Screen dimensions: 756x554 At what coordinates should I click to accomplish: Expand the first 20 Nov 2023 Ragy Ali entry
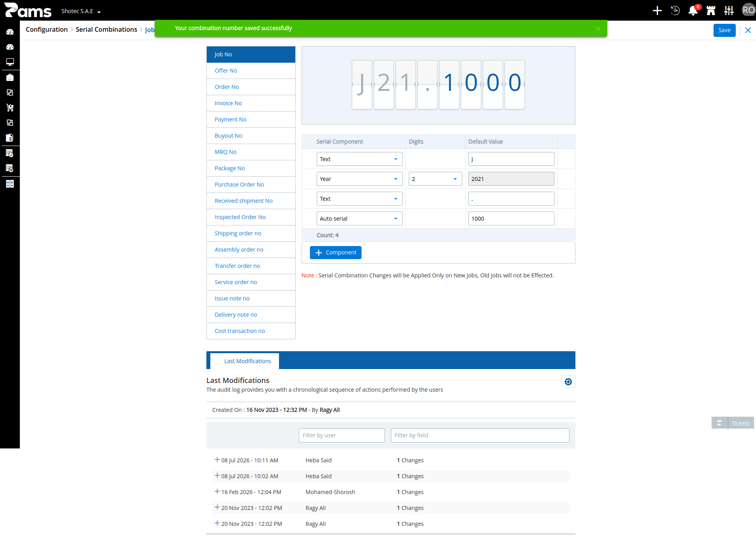click(217, 507)
